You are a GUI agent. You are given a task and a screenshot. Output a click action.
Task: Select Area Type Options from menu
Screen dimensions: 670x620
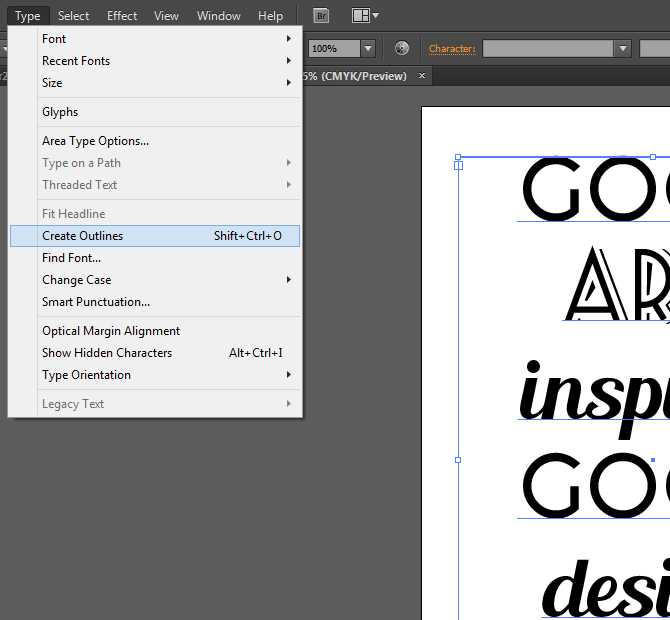pos(95,141)
